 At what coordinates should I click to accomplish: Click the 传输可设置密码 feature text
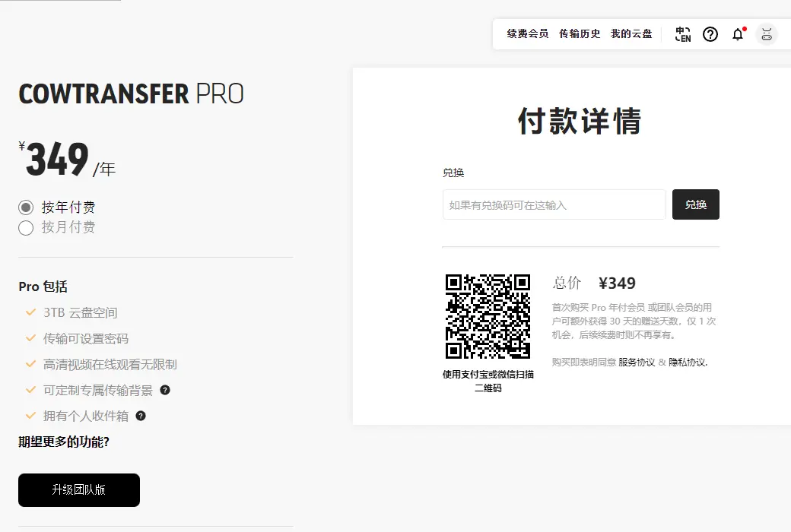pyautogui.click(x=86, y=338)
